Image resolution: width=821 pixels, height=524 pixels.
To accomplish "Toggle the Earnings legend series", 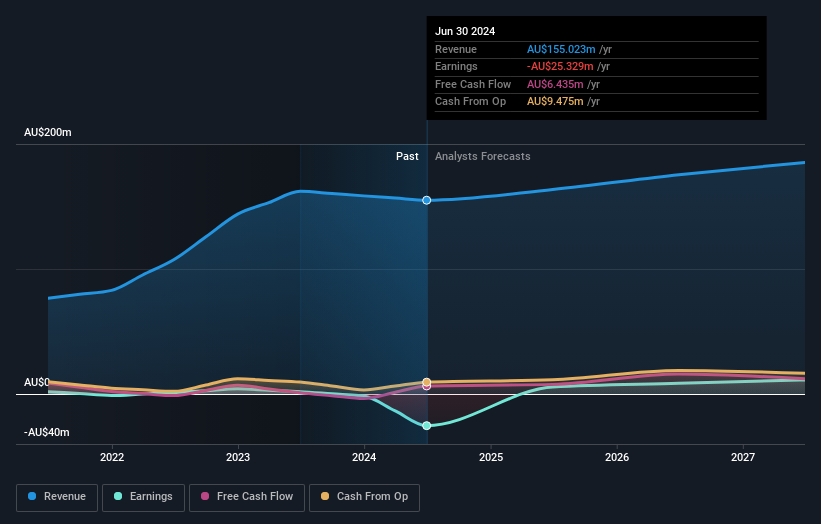I will tap(143, 497).
